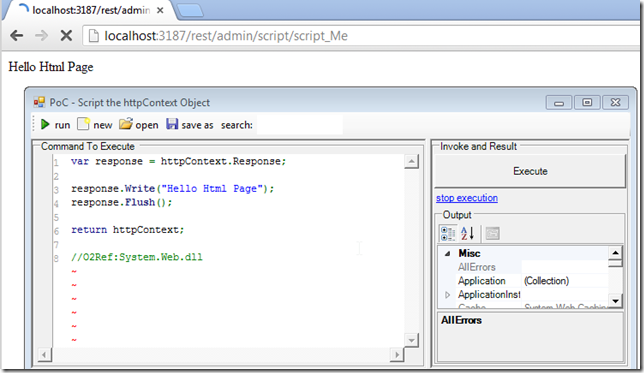Click code editor scroll left arrow
This screenshot has width=644, height=373.
click(x=44, y=355)
